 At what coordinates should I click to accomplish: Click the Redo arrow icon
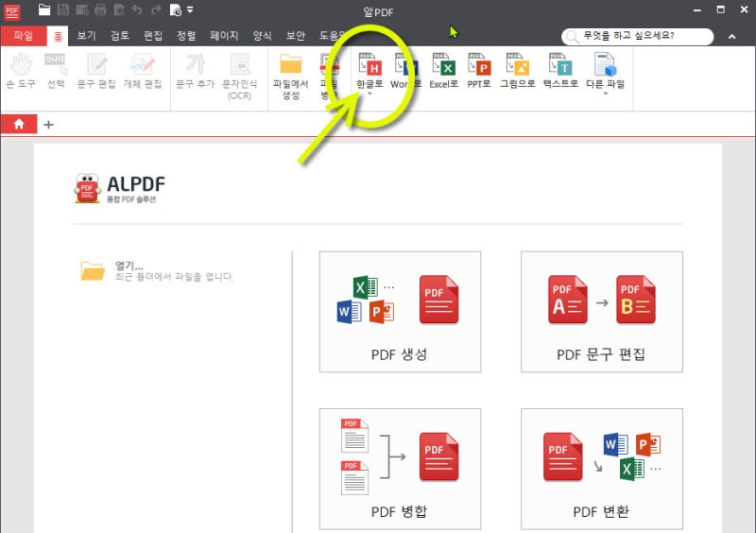coord(156,9)
